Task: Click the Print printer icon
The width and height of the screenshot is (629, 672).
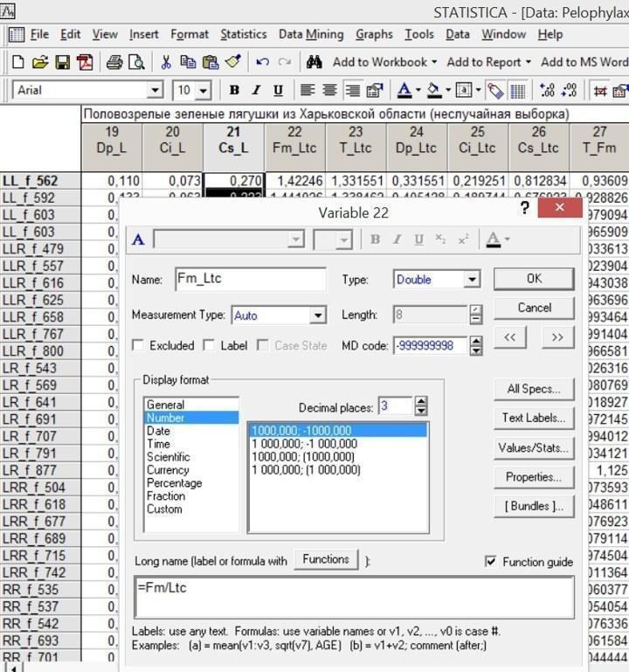Action: [114, 63]
